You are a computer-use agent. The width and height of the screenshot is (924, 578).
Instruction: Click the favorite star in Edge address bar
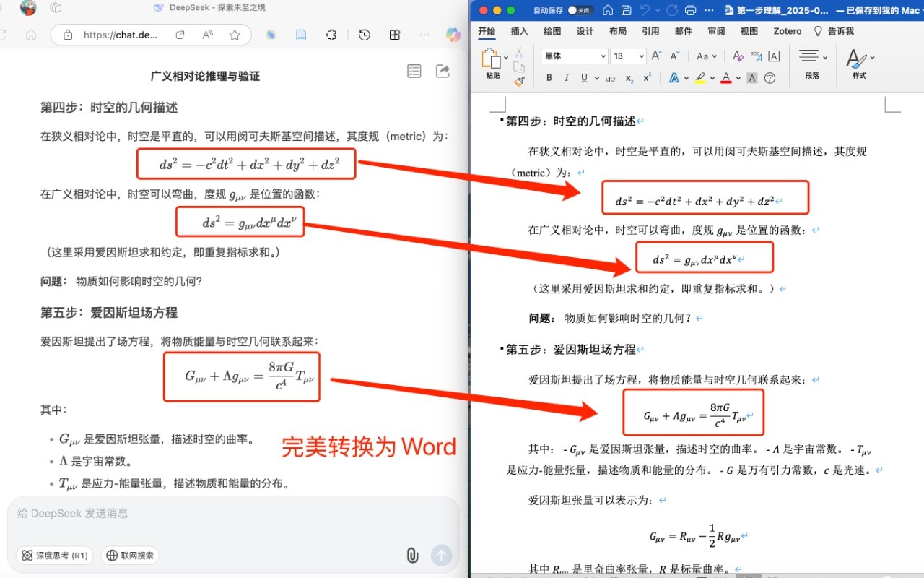235,35
